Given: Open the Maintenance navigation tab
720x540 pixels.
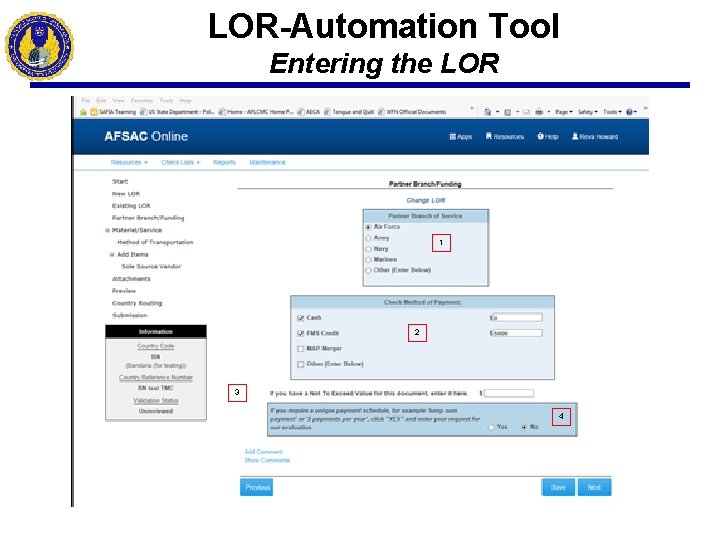Looking at the screenshot, I should click(x=267, y=162).
